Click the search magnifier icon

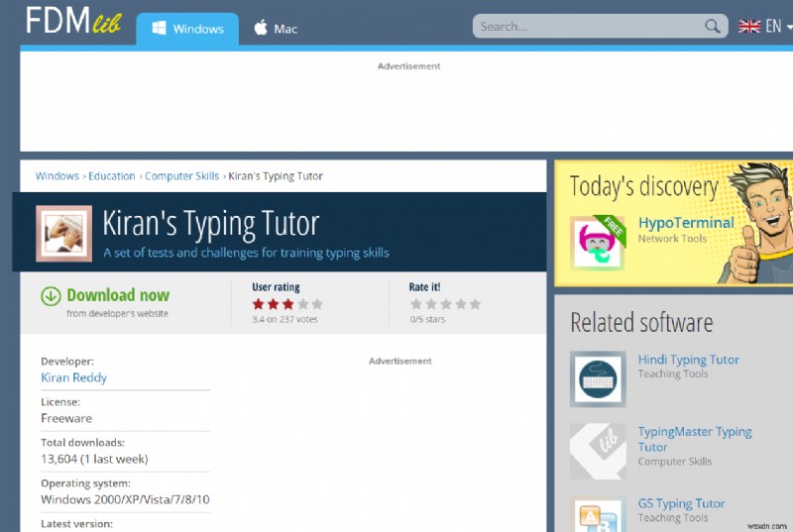tap(712, 26)
